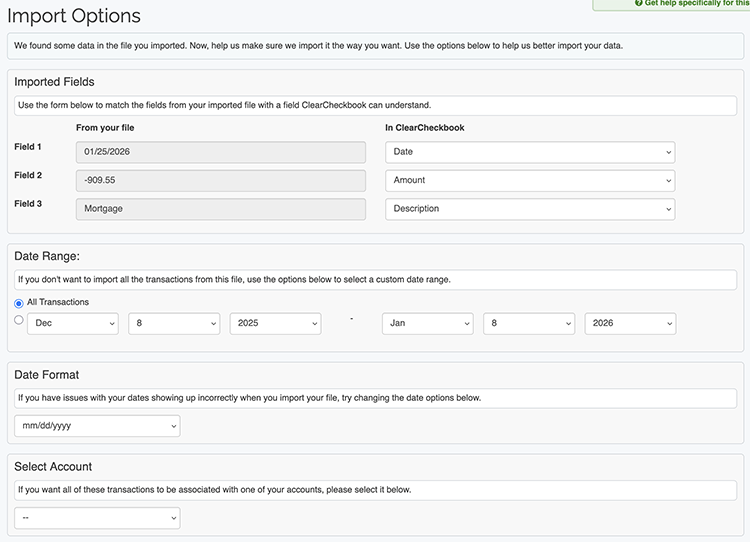750x542 pixels.
Task: Click the 'Select Account' section title
Action: click(53, 466)
